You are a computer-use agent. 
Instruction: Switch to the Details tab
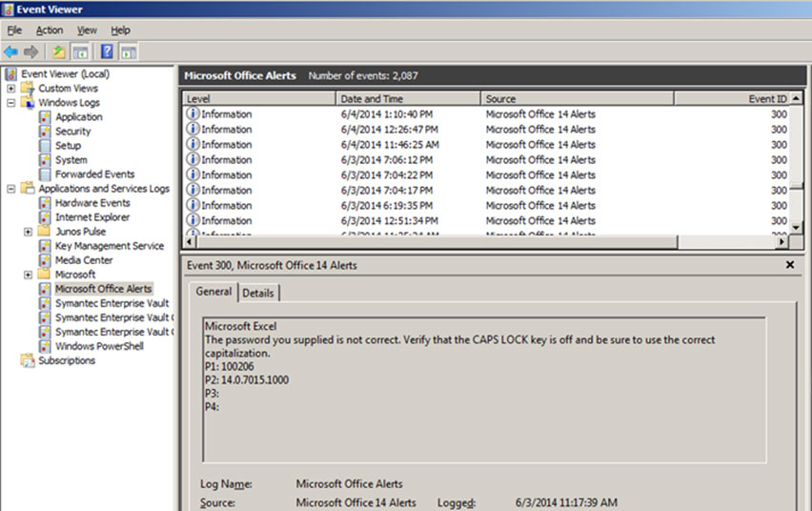tap(258, 294)
